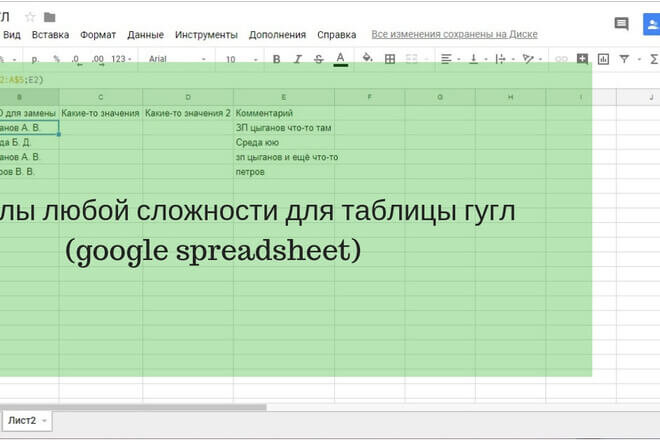Open the cell borders menu
The height and width of the screenshot is (440, 660).
[x=390, y=59]
